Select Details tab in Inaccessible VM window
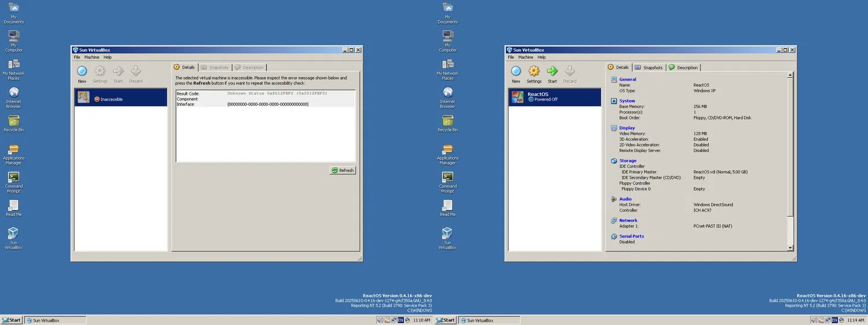 185,67
